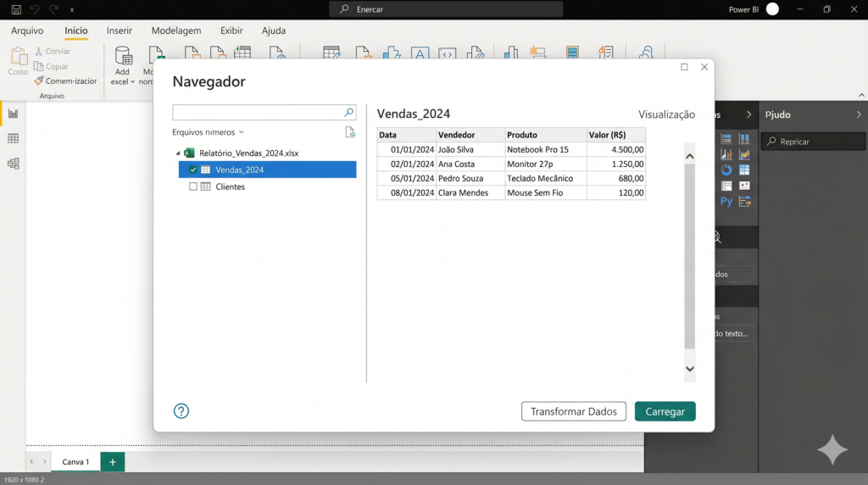Check the Clientes checkbox
Image resolution: width=868 pixels, height=485 pixels.
192,187
